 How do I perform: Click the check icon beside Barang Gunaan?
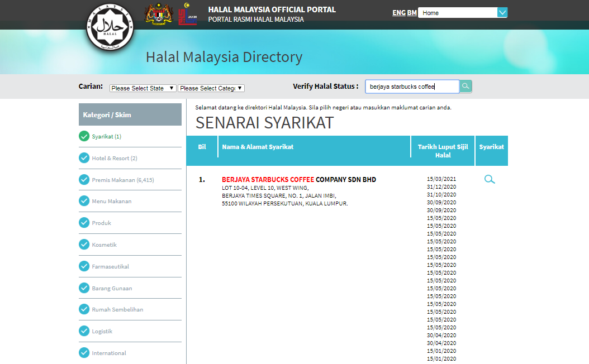click(84, 288)
